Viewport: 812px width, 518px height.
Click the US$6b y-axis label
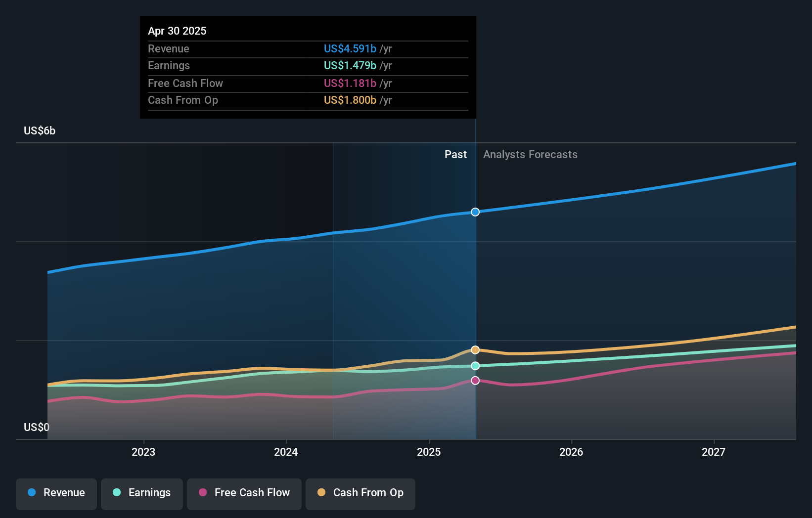(x=40, y=130)
